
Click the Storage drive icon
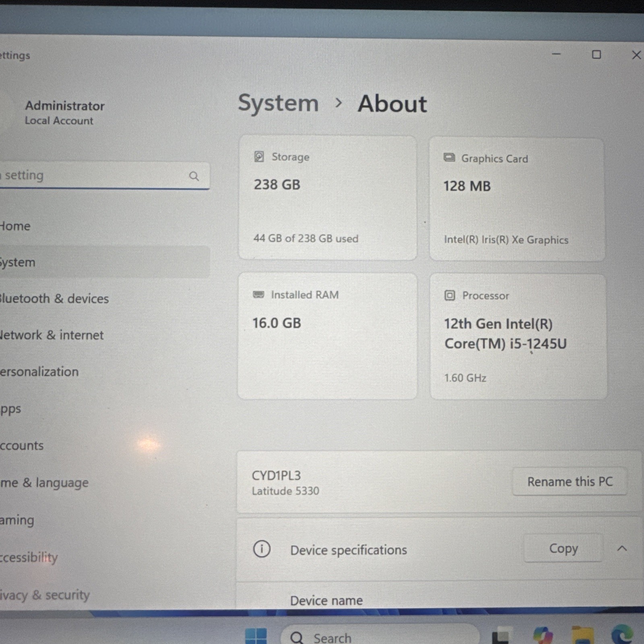click(x=259, y=157)
